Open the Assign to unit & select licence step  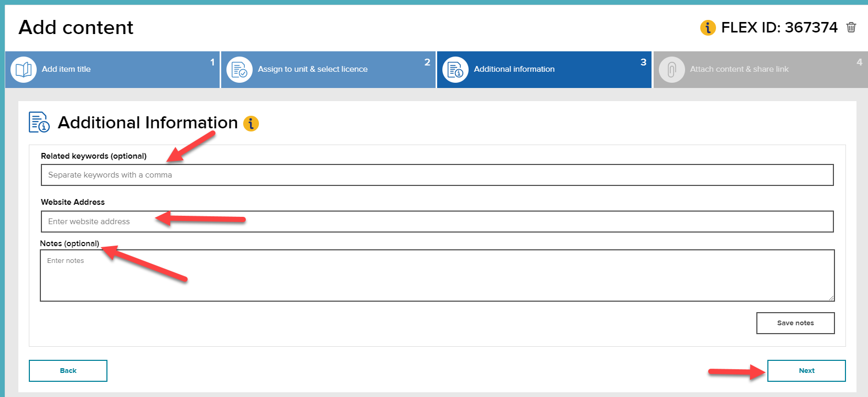click(328, 70)
